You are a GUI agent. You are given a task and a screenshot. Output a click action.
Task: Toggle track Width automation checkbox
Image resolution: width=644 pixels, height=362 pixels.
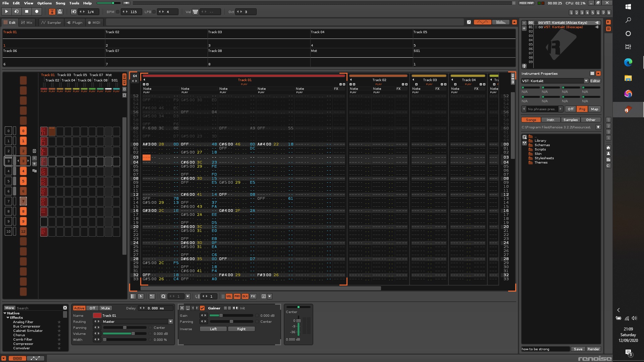click(x=150, y=340)
